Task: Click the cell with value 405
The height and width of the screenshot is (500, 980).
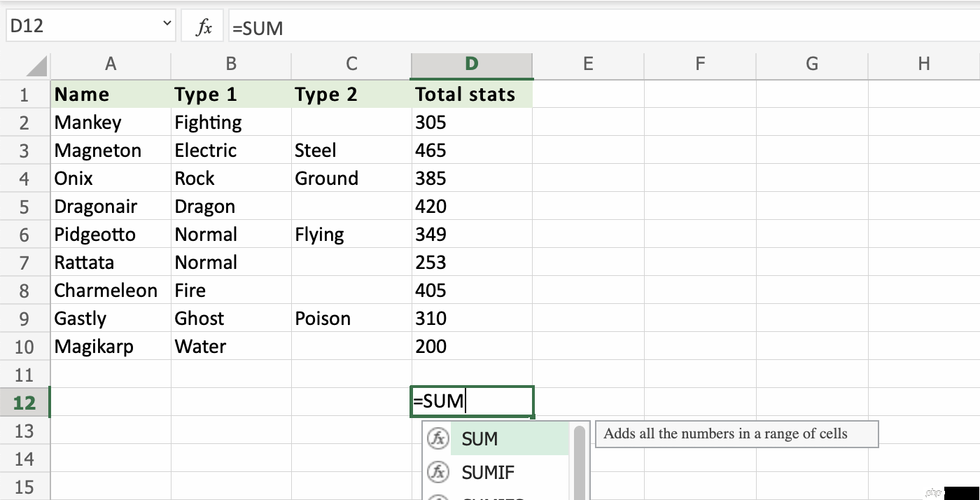Action: (x=472, y=291)
